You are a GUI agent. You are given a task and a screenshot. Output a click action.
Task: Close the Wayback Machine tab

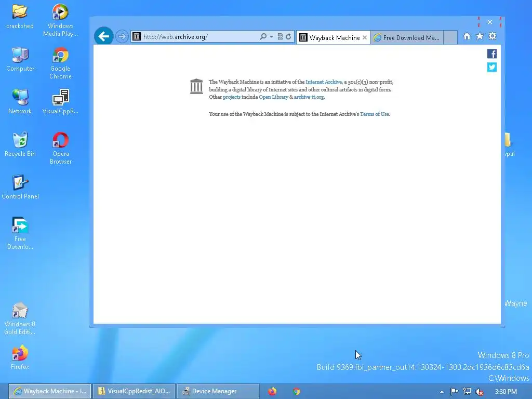pyautogui.click(x=365, y=37)
